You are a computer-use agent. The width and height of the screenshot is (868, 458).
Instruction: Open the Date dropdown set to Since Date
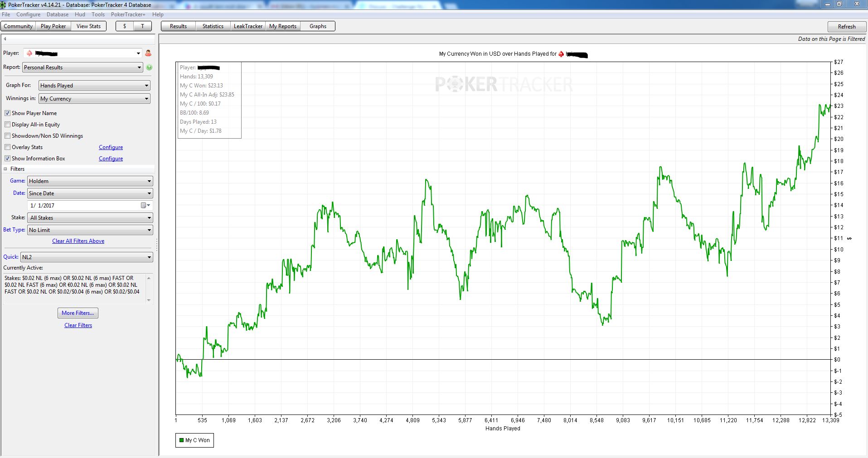(90, 193)
